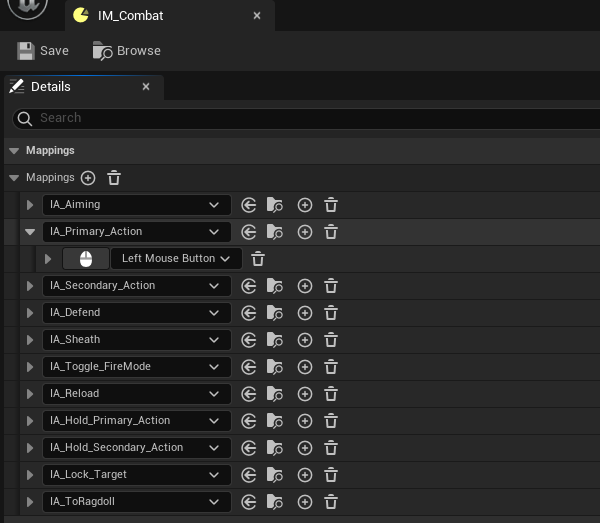Add a key binding to IA_Defend
The height and width of the screenshot is (523, 600).
pos(305,313)
